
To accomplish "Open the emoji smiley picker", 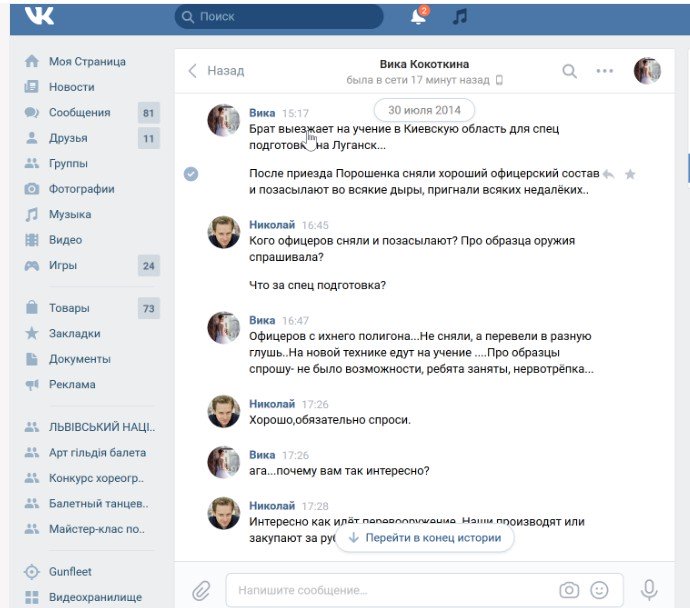I will point(600,590).
